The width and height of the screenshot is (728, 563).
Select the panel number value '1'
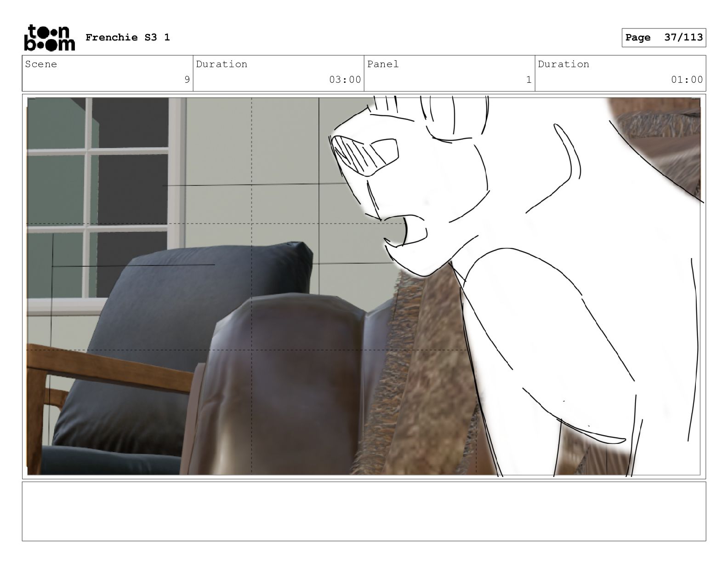point(529,80)
